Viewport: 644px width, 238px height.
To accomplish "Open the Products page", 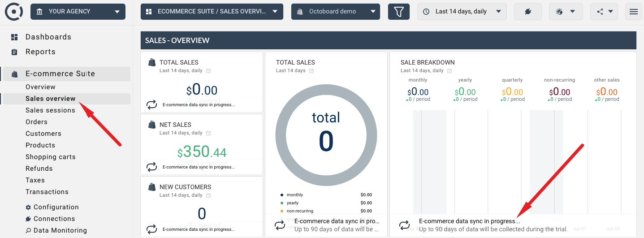I will [x=40, y=145].
